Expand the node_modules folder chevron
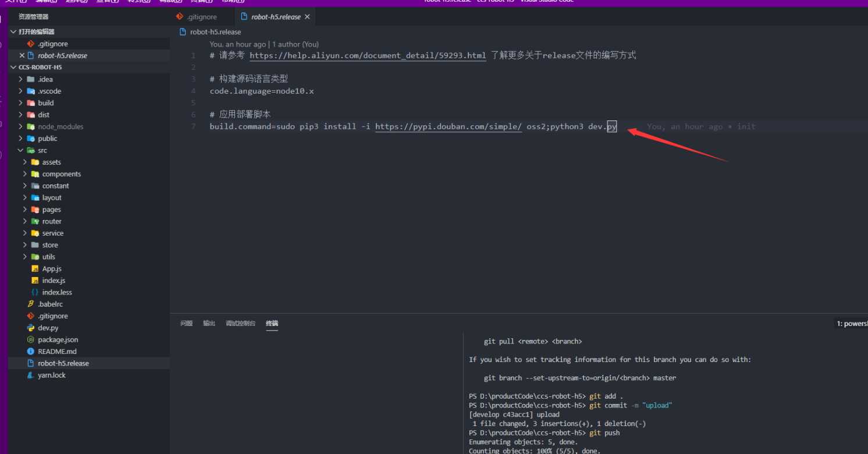 click(x=21, y=127)
